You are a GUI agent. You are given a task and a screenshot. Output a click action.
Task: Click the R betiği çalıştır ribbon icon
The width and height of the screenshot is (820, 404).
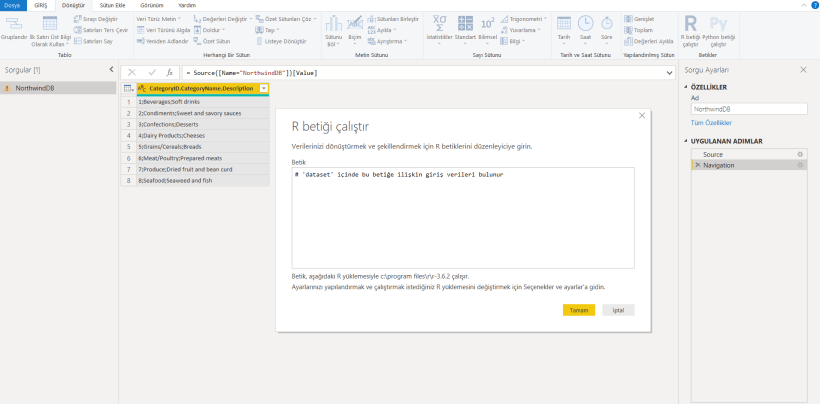point(691,25)
